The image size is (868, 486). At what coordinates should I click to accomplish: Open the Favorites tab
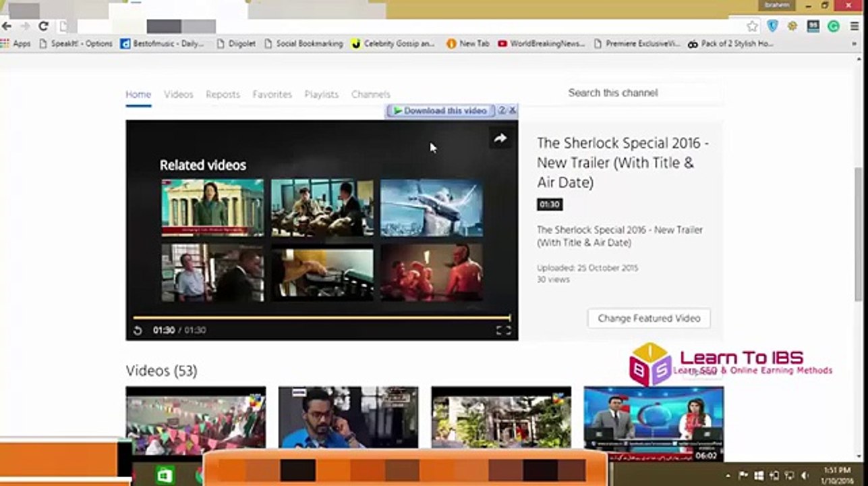pyautogui.click(x=272, y=94)
